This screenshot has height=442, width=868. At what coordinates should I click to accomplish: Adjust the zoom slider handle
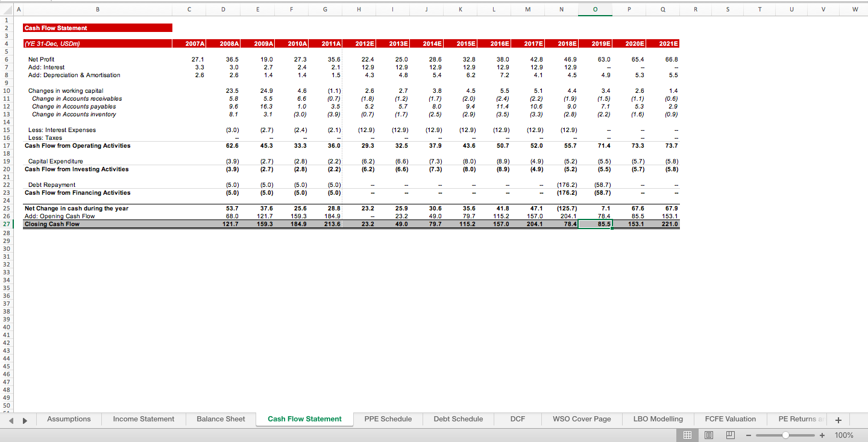click(x=785, y=435)
